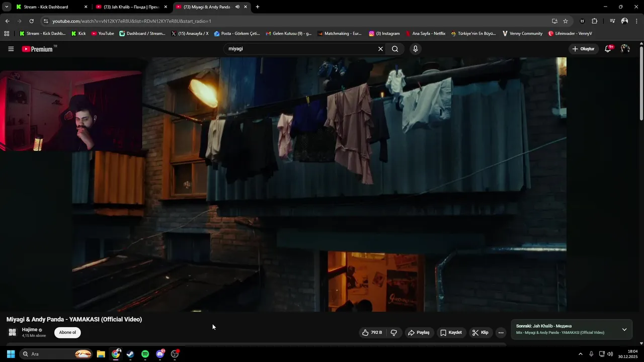
Task: Open the media controls toolbar icon
Action: point(612,21)
